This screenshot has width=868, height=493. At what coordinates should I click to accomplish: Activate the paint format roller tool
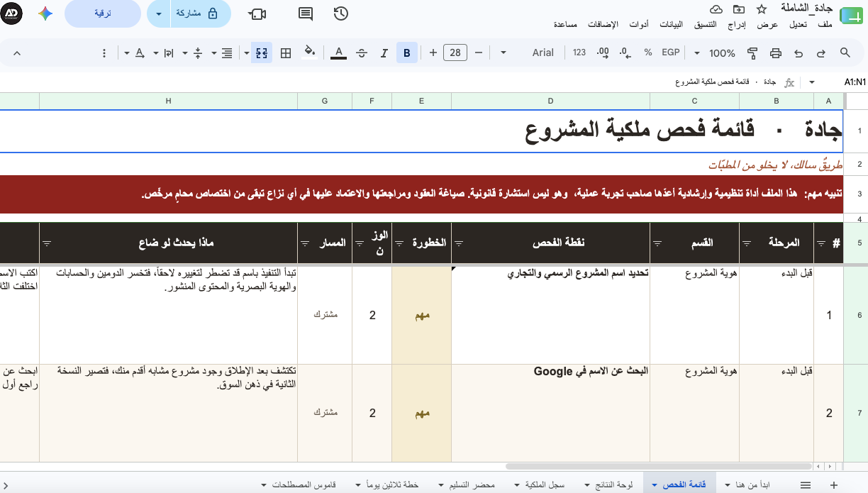pos(752,52)
